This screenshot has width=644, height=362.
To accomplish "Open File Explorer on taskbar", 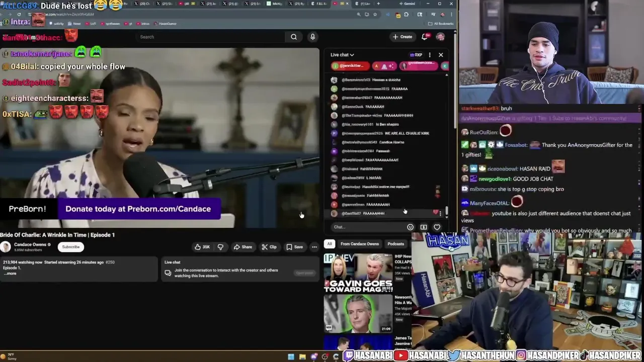I will point(302,357).
